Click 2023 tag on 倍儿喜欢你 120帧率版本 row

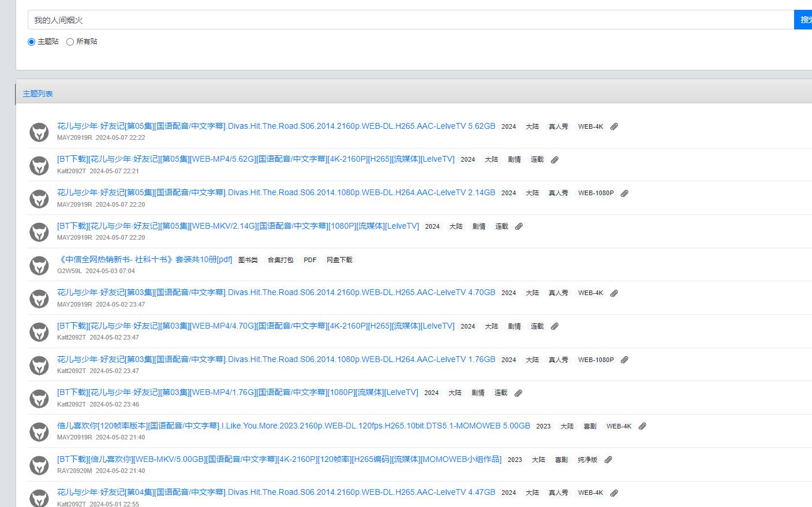pyautogui.click(x=544, y=426)
